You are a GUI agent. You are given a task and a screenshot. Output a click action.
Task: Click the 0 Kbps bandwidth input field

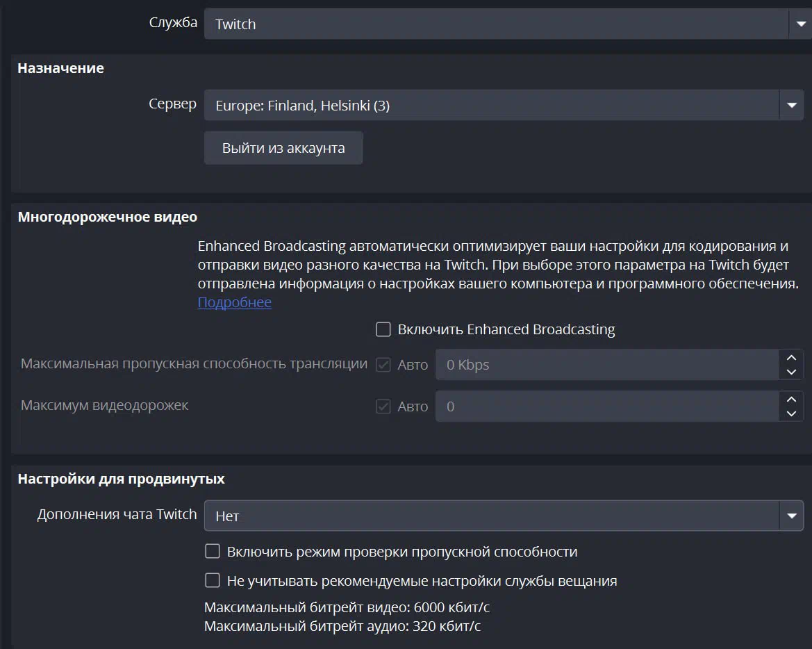[607, 365]
